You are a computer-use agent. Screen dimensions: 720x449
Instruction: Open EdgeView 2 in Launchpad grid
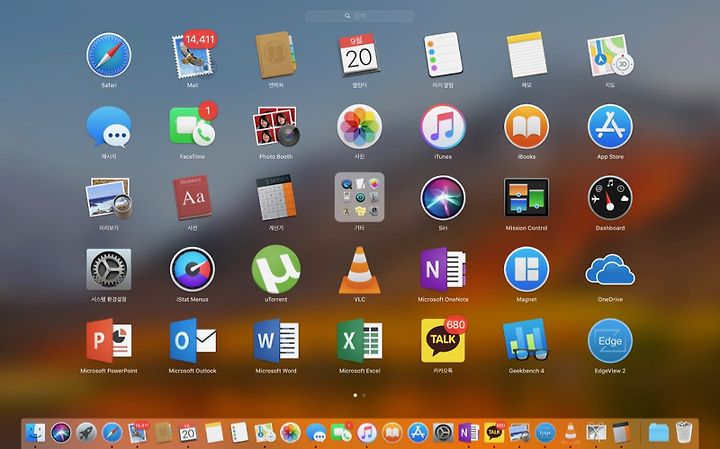pos(610,341)
